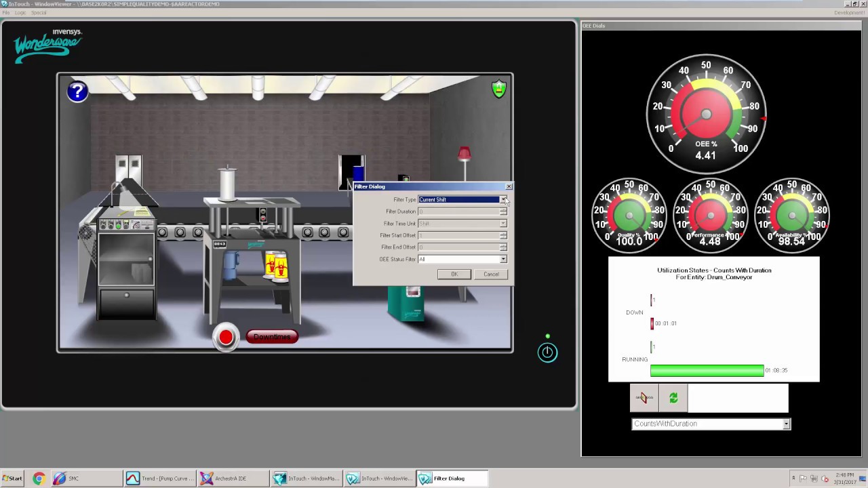Open the File menu
The height and width of the screenshot is (488, 868).
click(6, 13)
